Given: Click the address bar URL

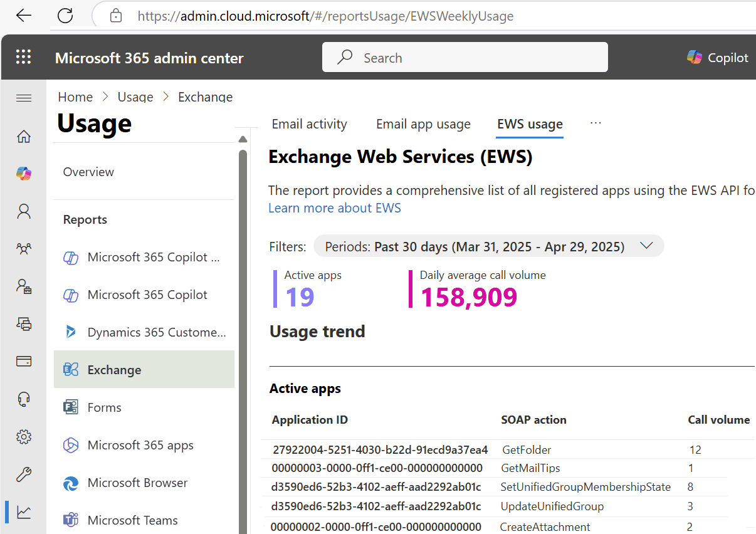Looking at the screenshot, I should (x=325, y=16).
